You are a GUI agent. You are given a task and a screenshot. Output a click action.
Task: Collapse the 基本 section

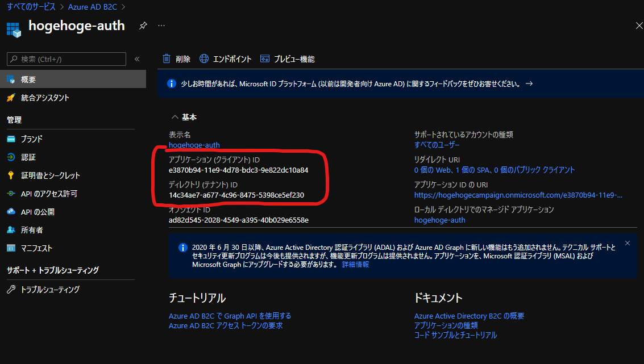click(174, 118)
